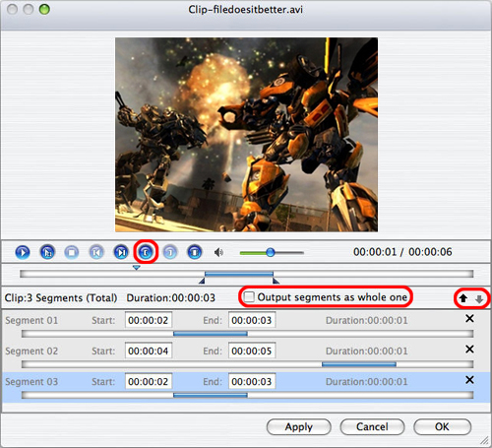The height and width of the screenshot is (448, 492).
Task: Jump to previous frame button
Action: coord(96,252)
